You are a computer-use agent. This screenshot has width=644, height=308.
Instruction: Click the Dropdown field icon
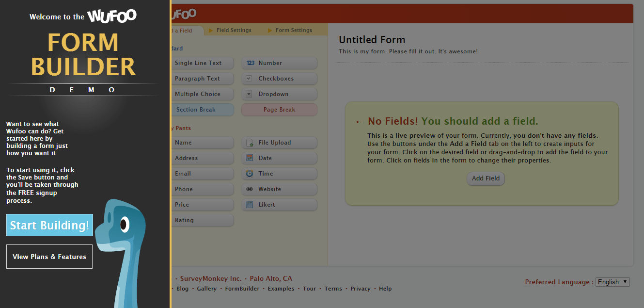tap(249, 94)
